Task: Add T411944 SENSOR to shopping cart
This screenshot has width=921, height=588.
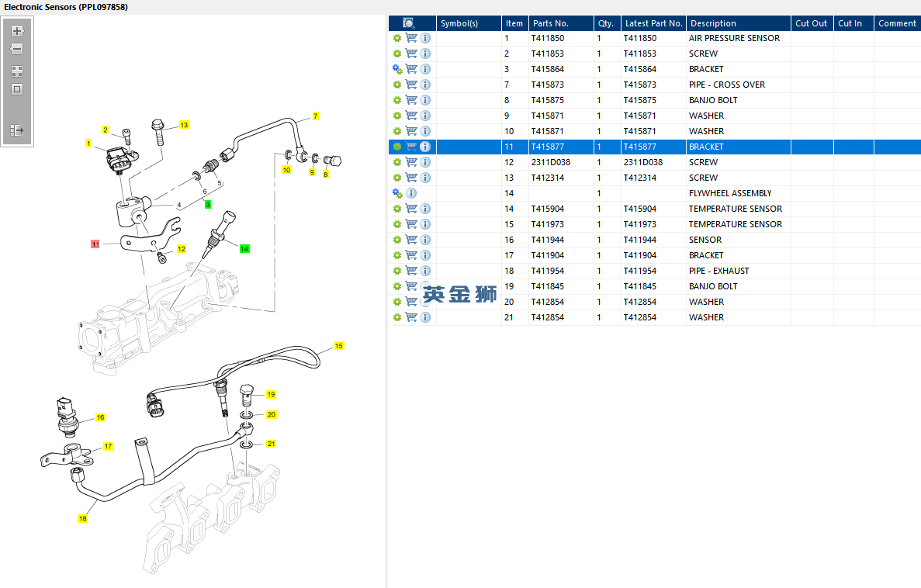Action: 411,240
